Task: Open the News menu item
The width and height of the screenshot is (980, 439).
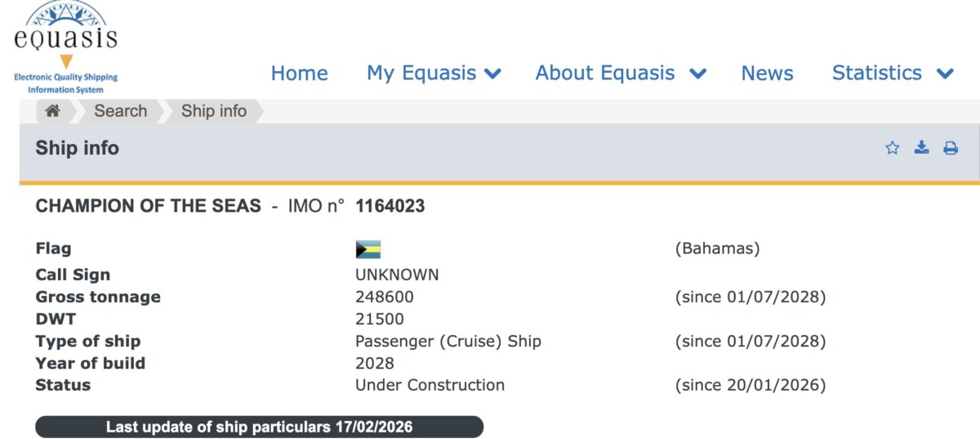Action: click(767, 74)
